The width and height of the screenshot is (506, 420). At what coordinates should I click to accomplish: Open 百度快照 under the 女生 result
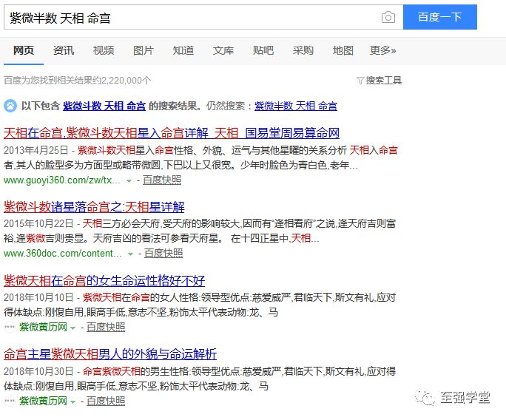tap(106, 327)
